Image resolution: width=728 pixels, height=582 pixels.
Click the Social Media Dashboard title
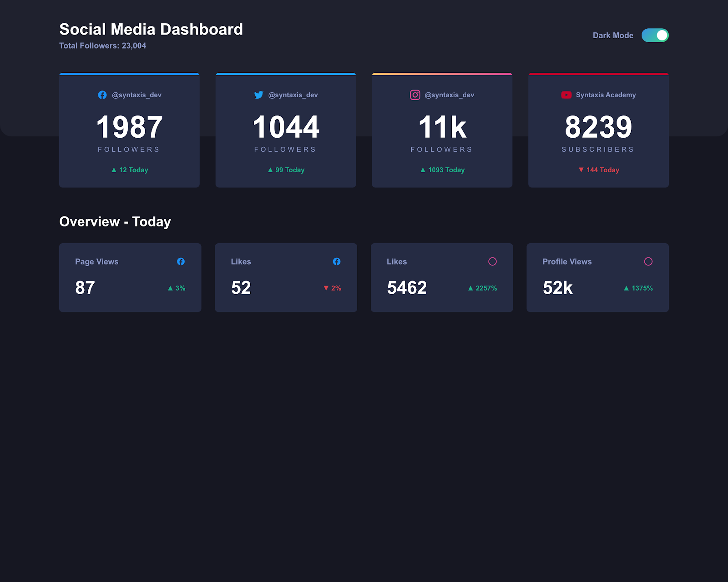pos(151,30)
